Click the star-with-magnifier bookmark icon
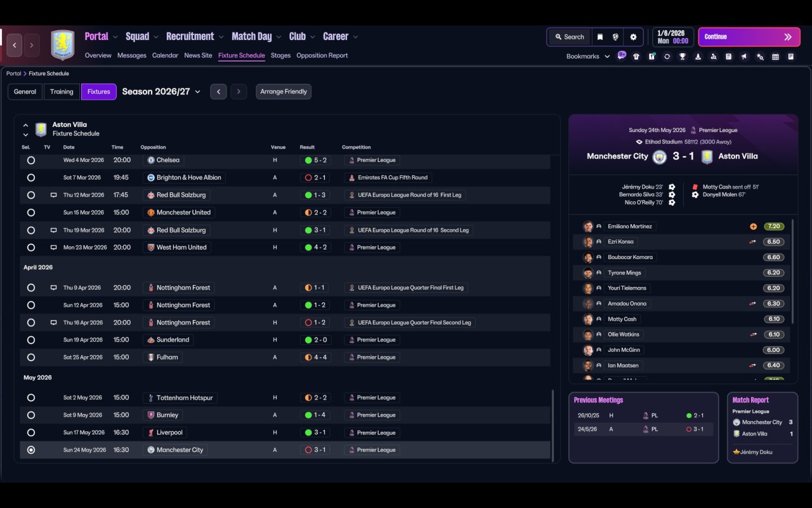 760,57
